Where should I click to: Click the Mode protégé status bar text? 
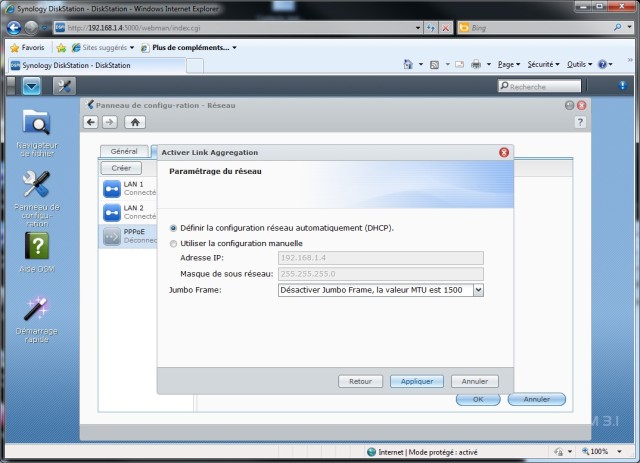click(443, 452)
